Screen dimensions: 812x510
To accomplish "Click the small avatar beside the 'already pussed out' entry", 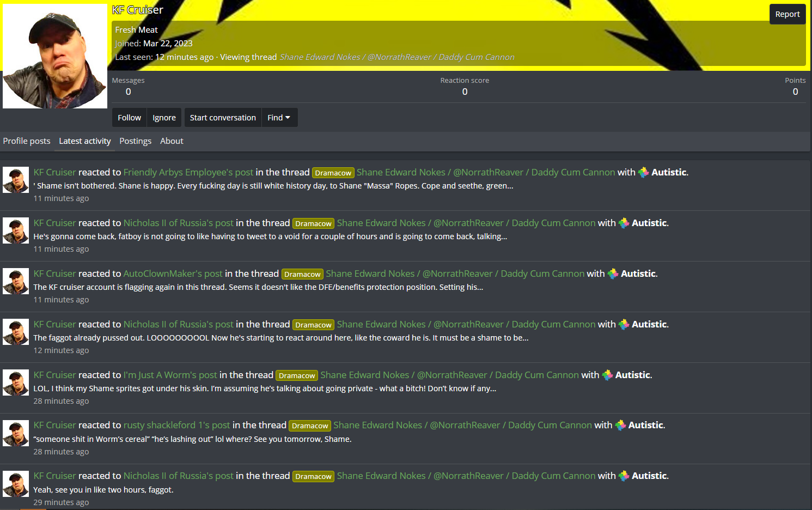I will click(x=16, y=332).
